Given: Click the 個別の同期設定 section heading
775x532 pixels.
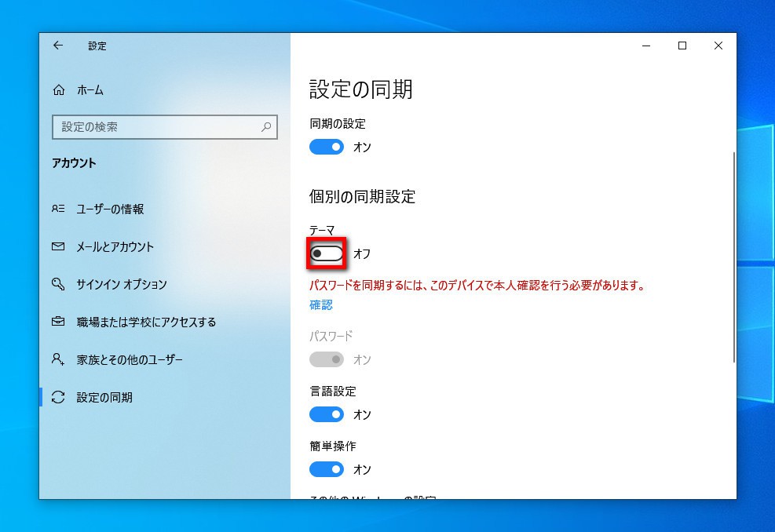Looking at the screenshot, I should pyautogui.click(x=362, y=197).
